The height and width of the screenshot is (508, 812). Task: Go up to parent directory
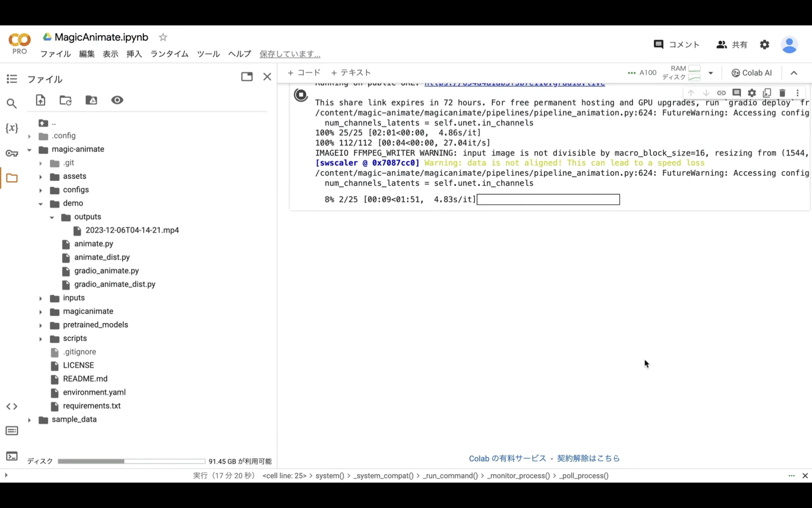pyautogui.click(x=43, y=123)
